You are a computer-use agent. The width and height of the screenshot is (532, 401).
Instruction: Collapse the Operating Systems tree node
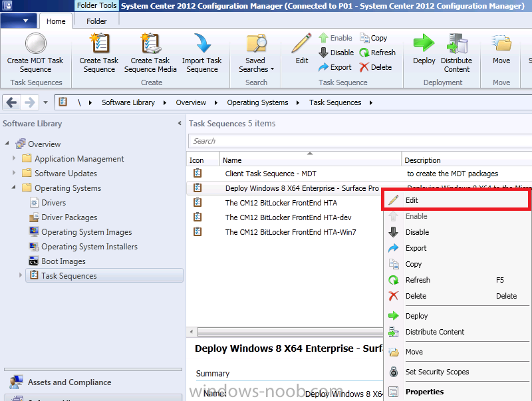14,188
